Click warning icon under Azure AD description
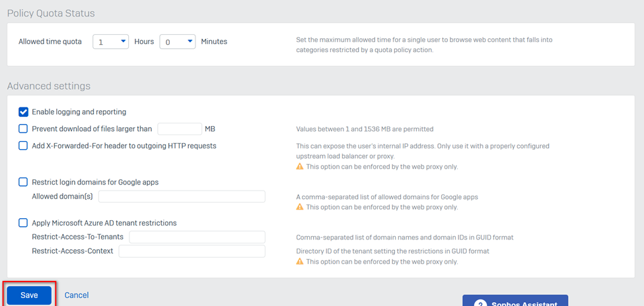Viewport: 644px width, 306px height. (300, 262)
